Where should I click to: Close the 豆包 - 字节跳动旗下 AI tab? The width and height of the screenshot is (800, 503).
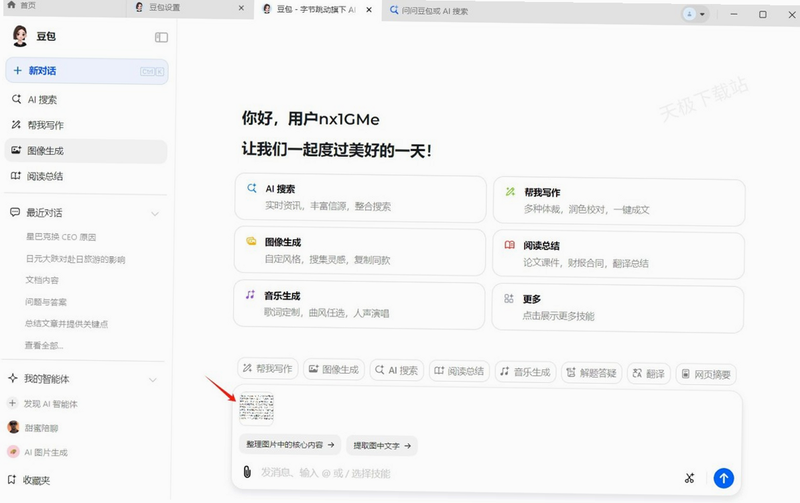point(369,10)
